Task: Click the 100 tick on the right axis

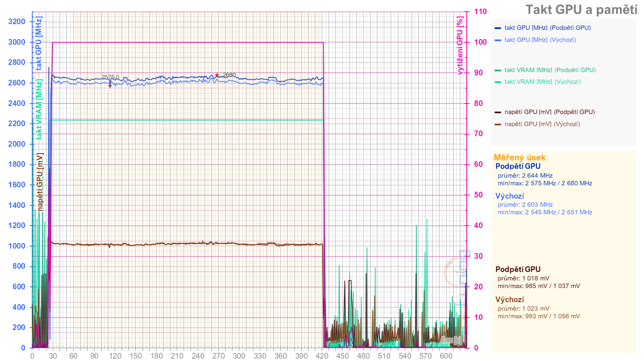Action: point(480,42)
